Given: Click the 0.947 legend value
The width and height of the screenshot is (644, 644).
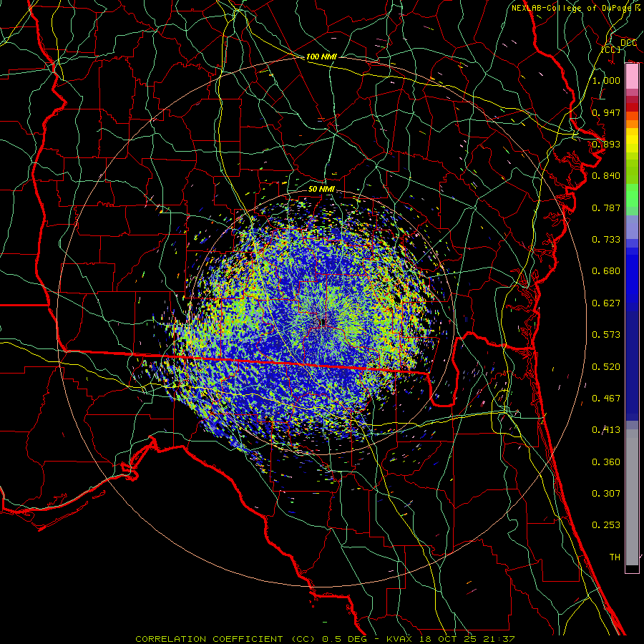Looking at the screenshot, I should pyautogui.click(x=606, y=112).
